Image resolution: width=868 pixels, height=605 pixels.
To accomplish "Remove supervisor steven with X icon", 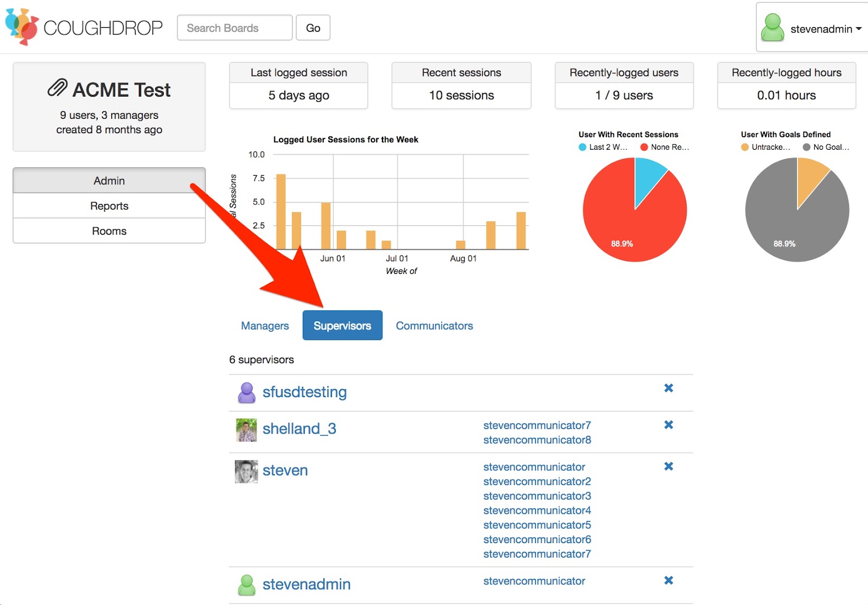I will pyautogui.click(x=668, y=467).
